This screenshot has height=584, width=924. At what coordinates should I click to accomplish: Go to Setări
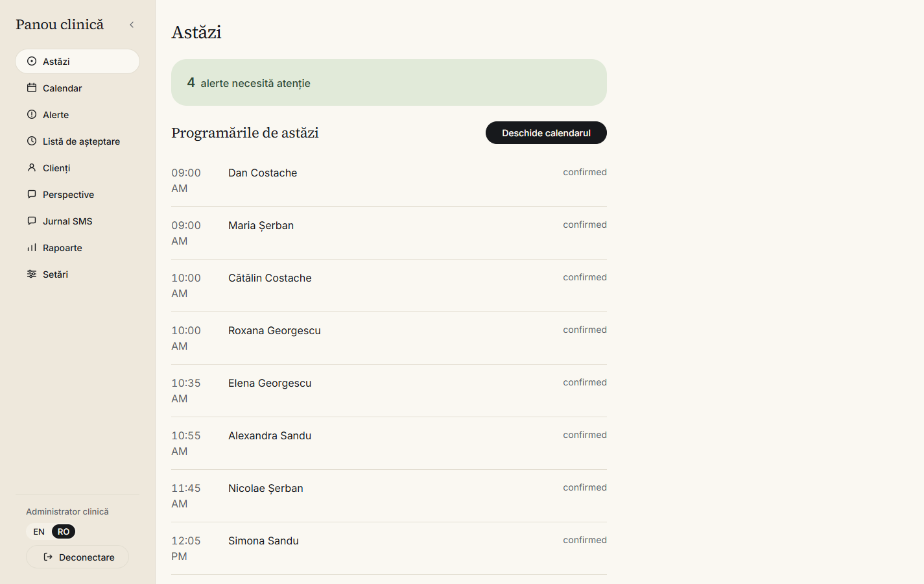[x=77, y=274]
